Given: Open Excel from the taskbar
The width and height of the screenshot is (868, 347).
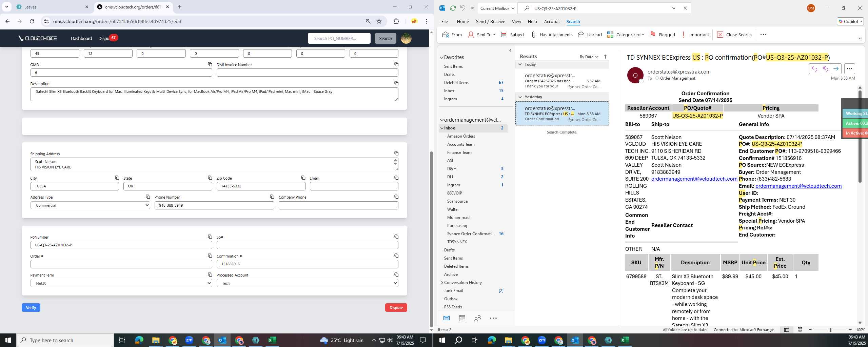Looking at the screenshot, I should [x=272, y=340].
